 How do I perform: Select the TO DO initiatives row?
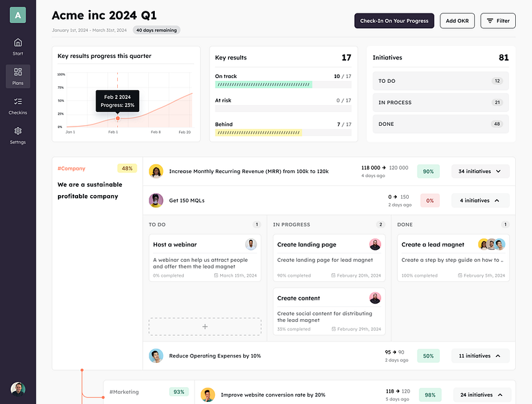coord(440,81)
